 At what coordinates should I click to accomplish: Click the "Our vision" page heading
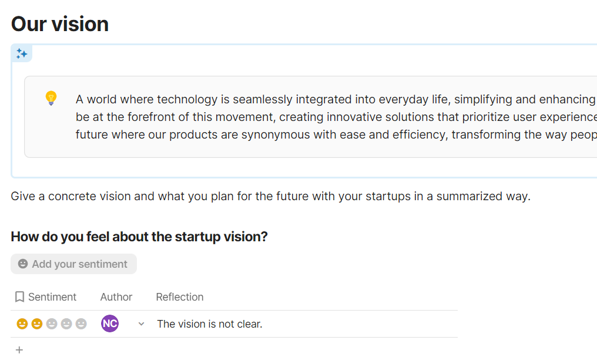(60, 24)
